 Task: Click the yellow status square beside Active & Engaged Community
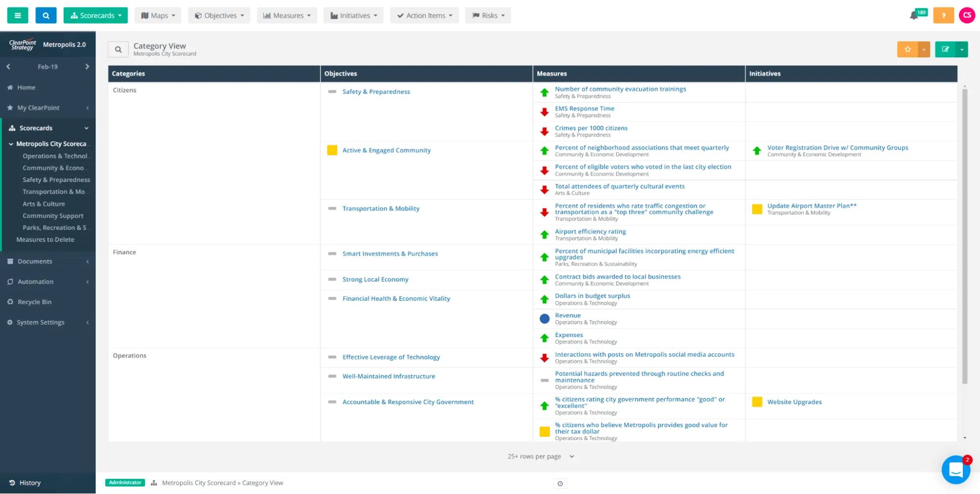(x=331, y=150)
